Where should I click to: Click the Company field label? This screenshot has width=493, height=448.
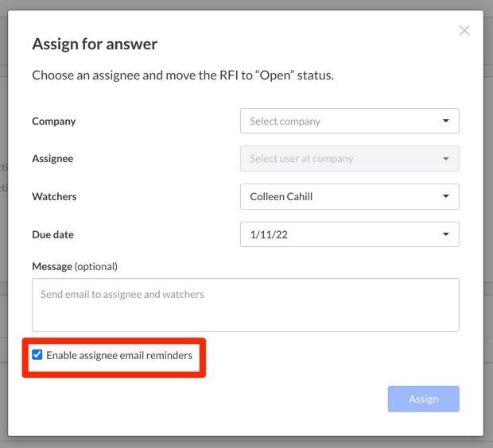54,122
